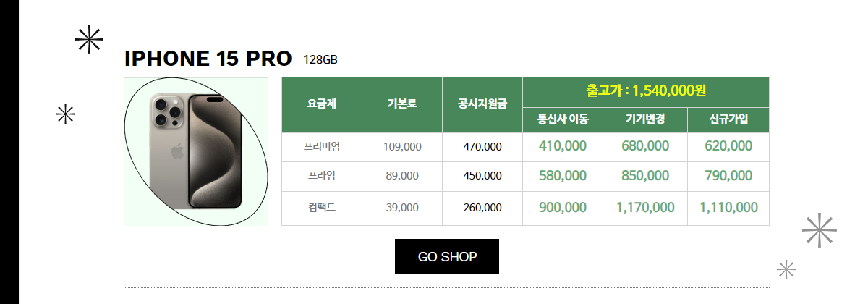Select the 컴팩트 plan row
The image size is (868, 304).
[525, 208]
